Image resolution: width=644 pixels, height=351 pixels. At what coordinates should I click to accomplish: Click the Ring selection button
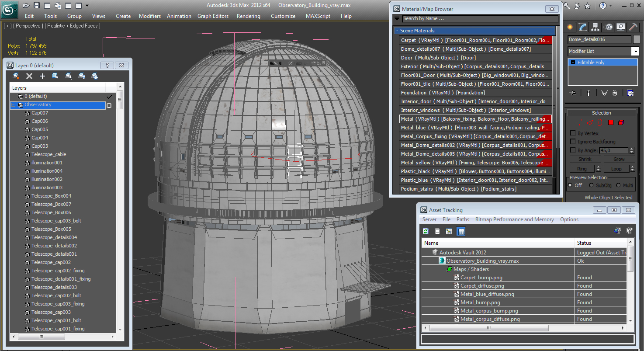point(582,169)
